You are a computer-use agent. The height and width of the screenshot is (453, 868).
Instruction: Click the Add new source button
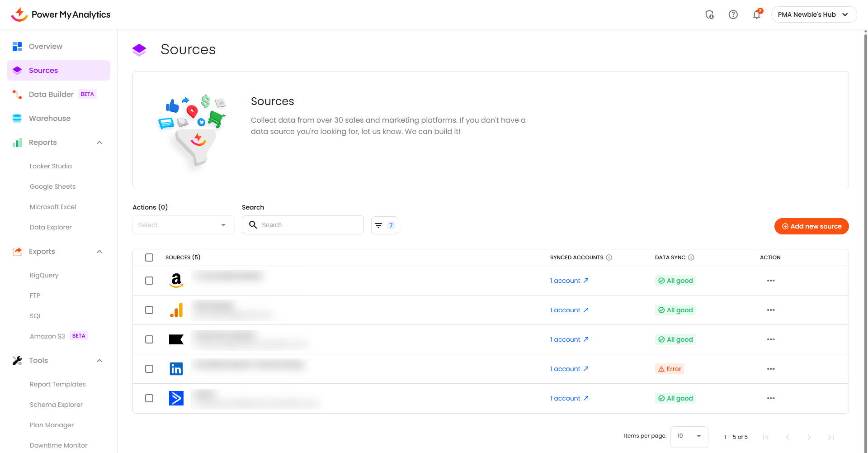point(811,226)
